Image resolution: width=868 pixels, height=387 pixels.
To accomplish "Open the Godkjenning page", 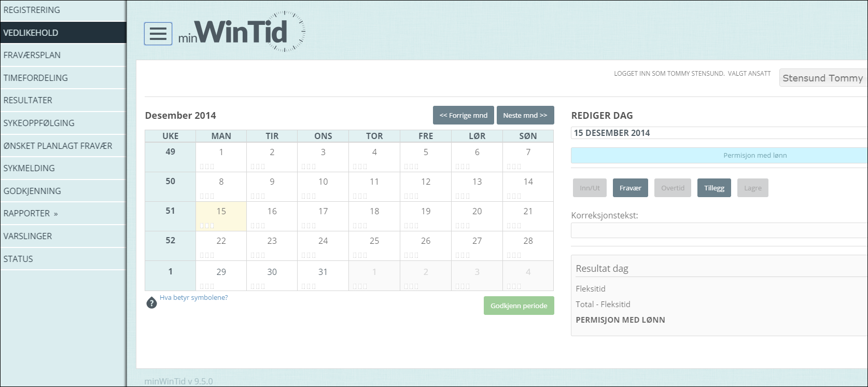I will click(63, 191).
